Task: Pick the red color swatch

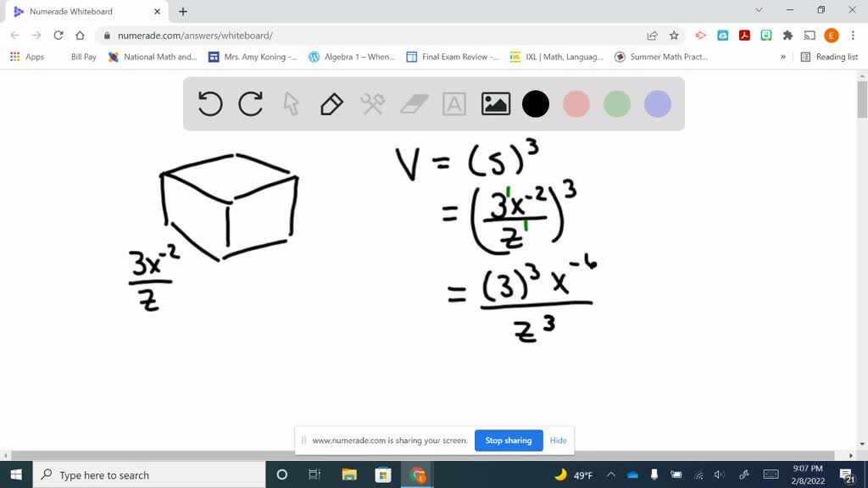Action: 576,103
